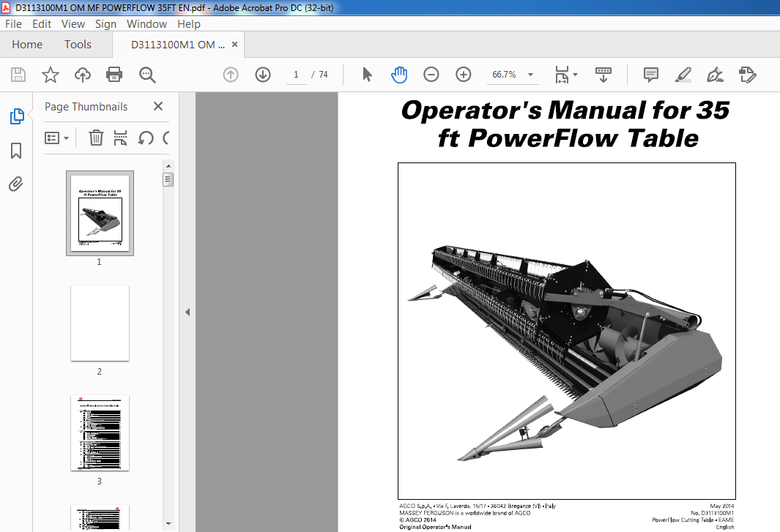
Task: Click the page number input field
Action: click(x=297, y=75)
